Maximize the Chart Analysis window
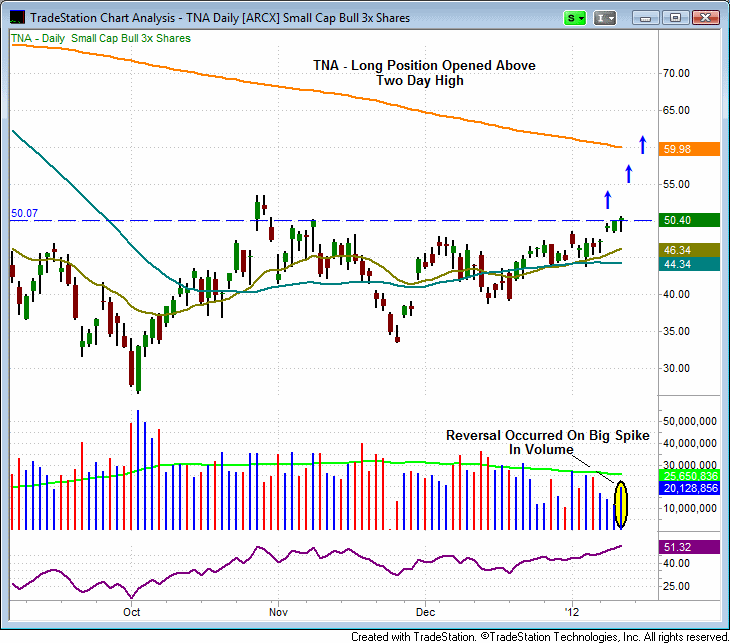Screen dimensions: 730x643 pyautogui.click(x=675, y=18)
